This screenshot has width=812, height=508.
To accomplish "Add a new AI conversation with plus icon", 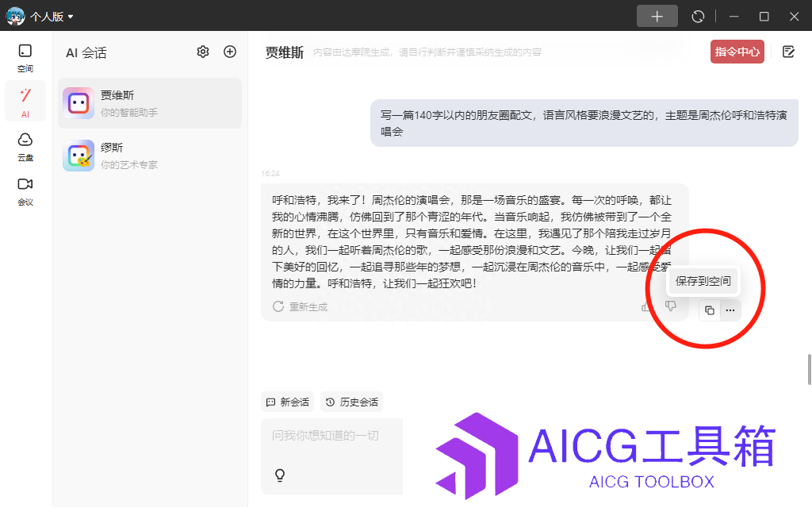I will 230,52.
